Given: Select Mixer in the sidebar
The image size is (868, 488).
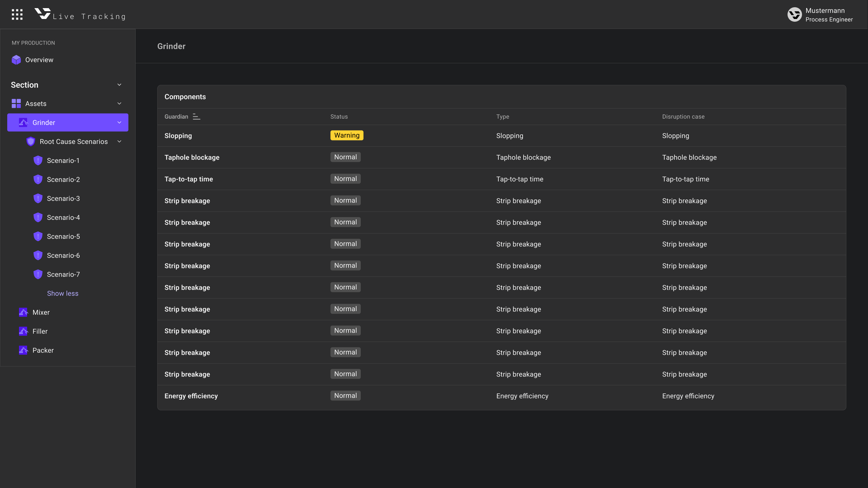Looking at the screenshot, I should 68,312.
